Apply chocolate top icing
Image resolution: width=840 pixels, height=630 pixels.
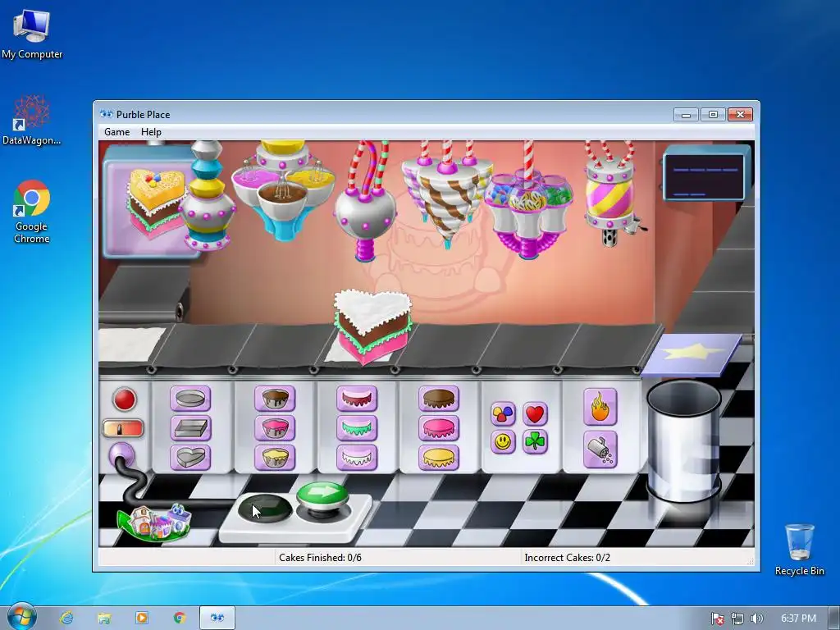439,399
